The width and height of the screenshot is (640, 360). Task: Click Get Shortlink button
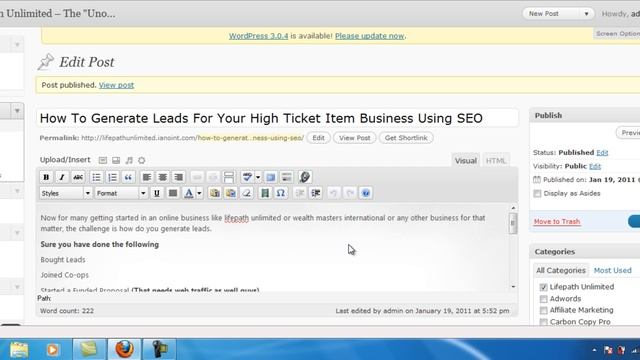click(x=406, y=138)
